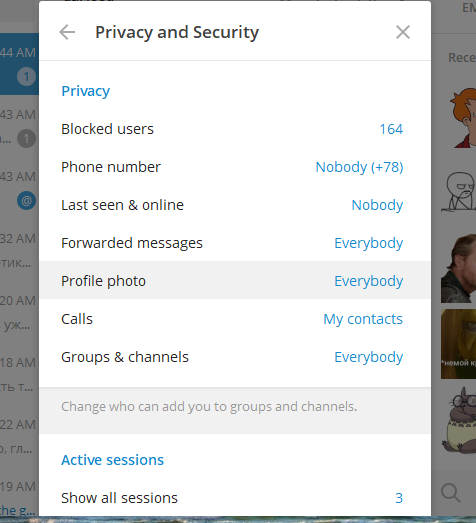This screenshot has width=476, height=523.
Task: Go back using the left arrow icon
Action: (x=67, y=32)
